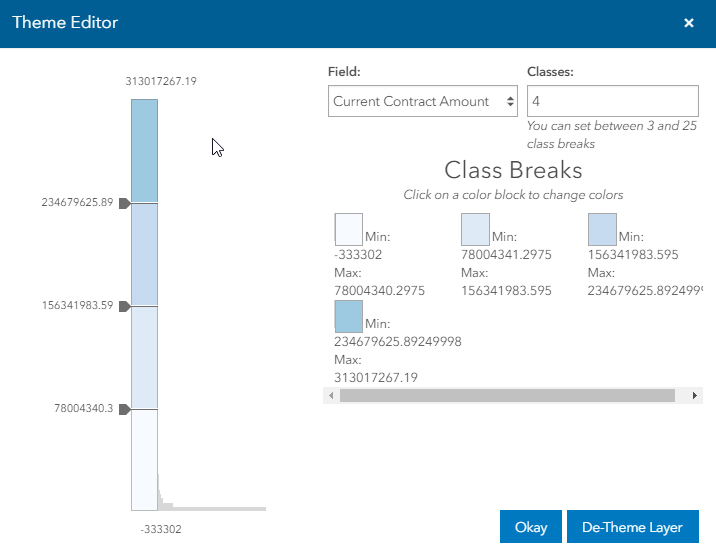
Task: Change color of the class starting at 78004341.2975
Action: (475, 230)
